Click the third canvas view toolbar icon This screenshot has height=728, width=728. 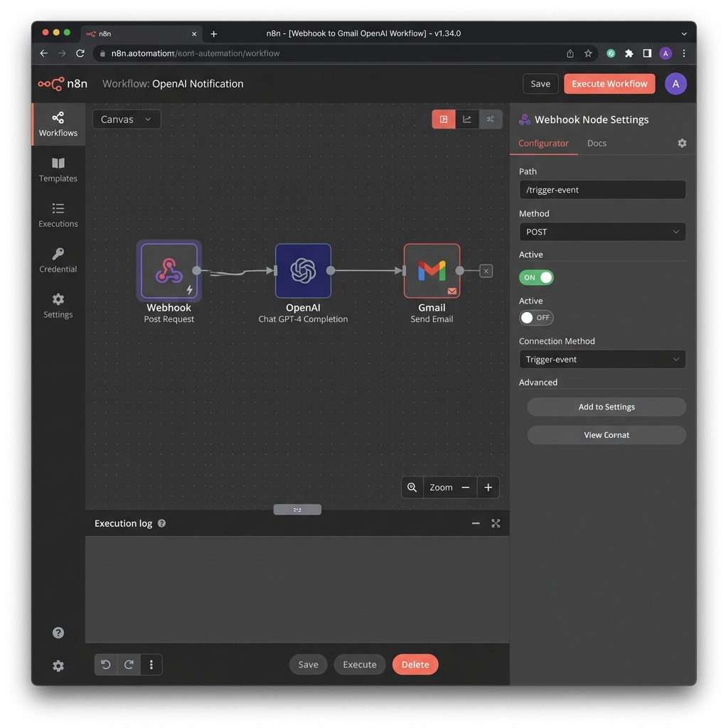(491, 119)
